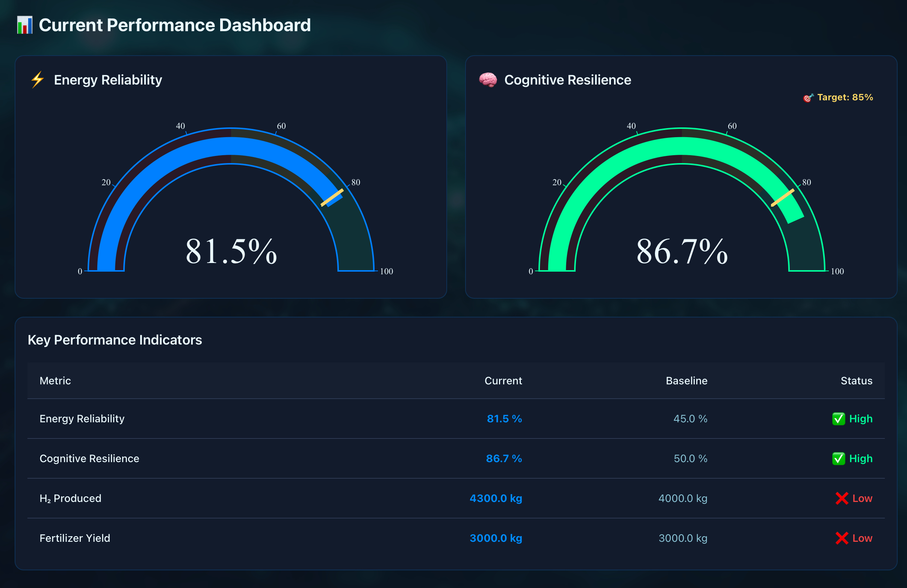Click the brain Cognitive Resilience icon
Image resolution: width=907 pixels, height=588 pixels.
coord(488,80)
